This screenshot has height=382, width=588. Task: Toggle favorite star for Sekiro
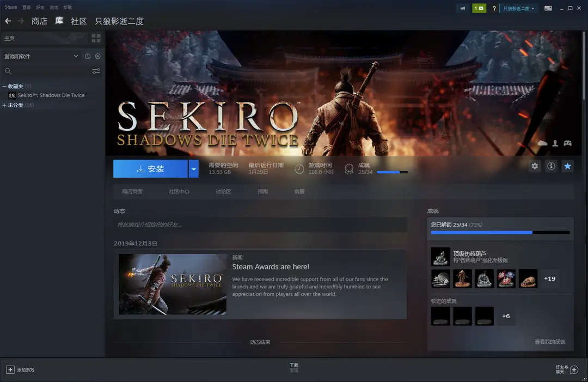click(567, 166)
